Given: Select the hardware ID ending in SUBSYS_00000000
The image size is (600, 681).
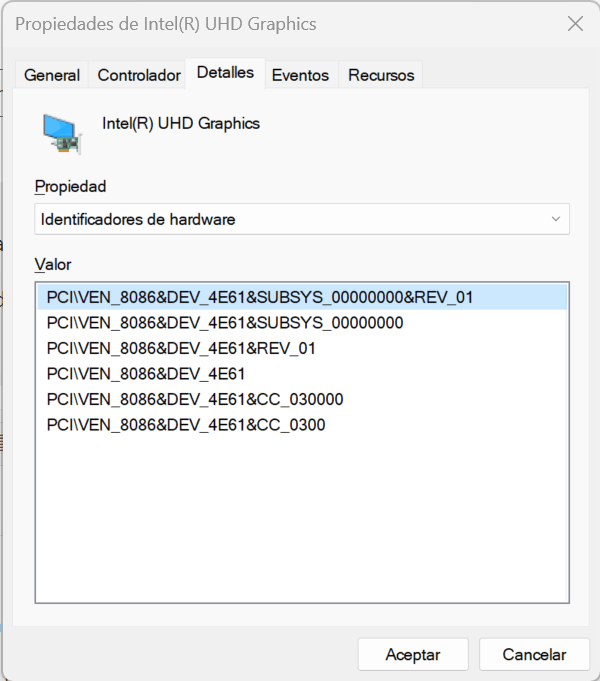Looking at the screenshot, I should tap(302, 323).
